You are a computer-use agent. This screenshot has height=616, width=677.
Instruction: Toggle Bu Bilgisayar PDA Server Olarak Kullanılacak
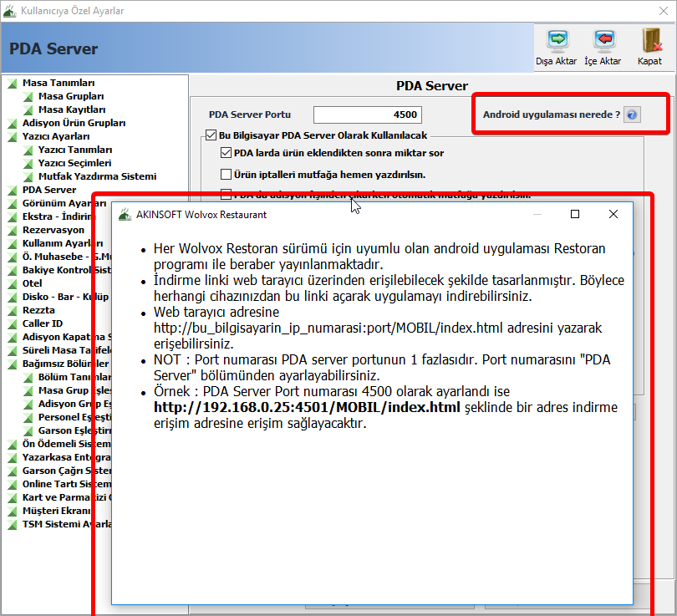coord(211,135)
